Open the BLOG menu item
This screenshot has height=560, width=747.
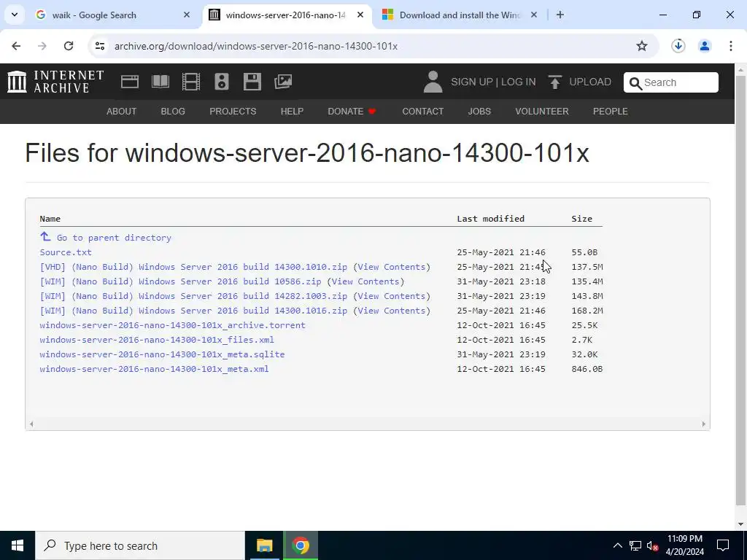[x=173, y=112]
